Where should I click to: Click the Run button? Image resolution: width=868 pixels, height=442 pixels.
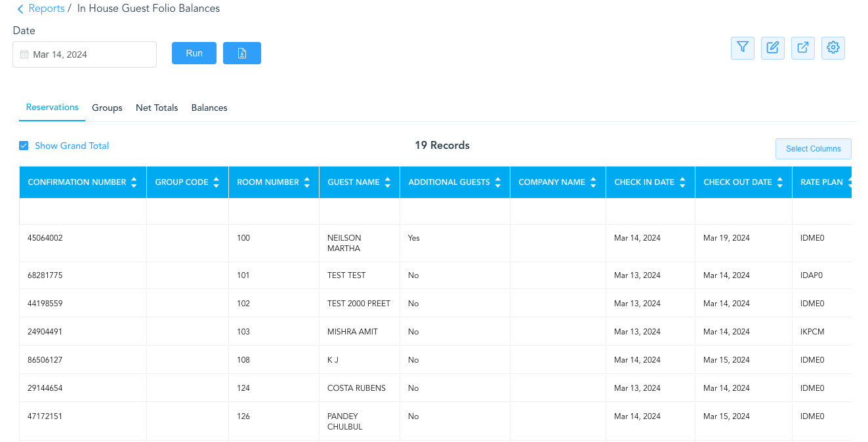tap(194, 53)
